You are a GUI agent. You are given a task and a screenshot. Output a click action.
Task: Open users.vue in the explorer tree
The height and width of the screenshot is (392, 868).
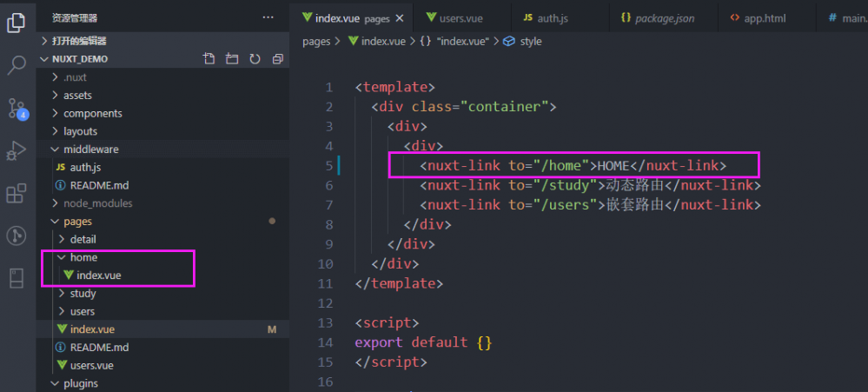click(162, 365)
